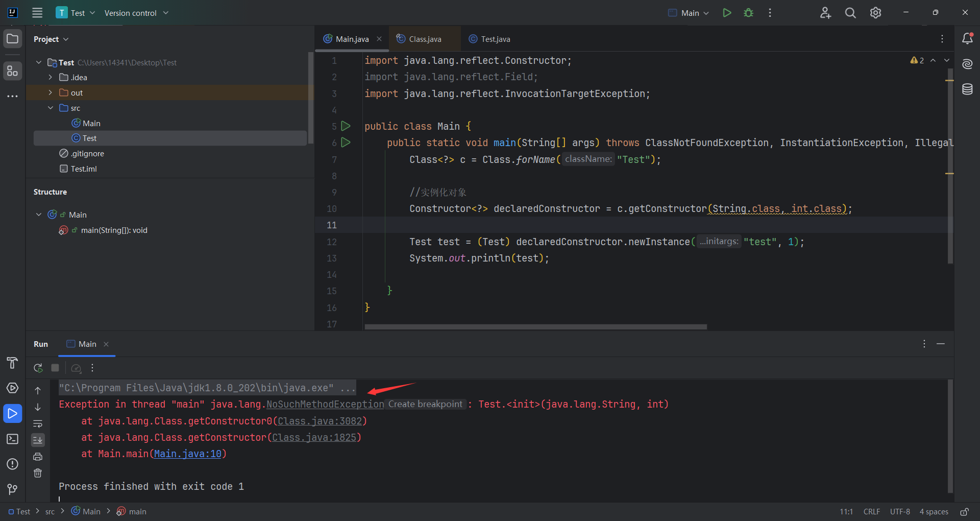Open the Build tool window

point(13,363)
